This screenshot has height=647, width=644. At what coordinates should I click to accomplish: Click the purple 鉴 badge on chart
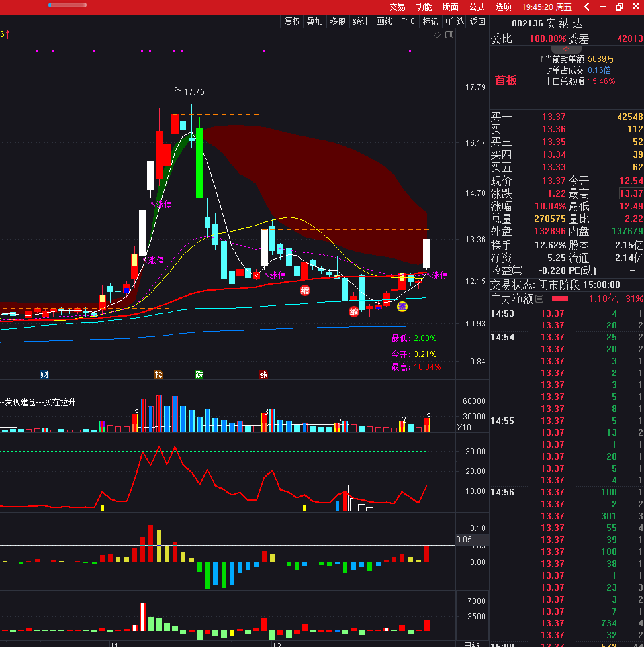click(x=402, y=306)
